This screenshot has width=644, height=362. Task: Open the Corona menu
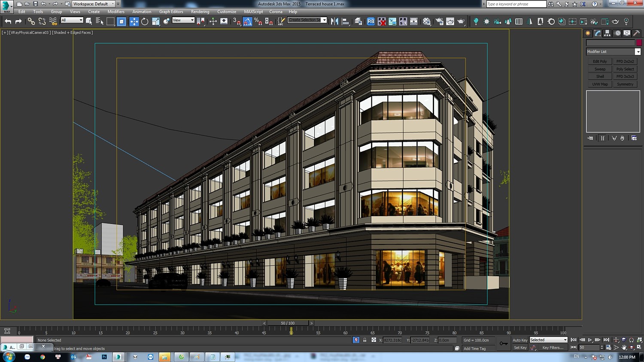point(276,12)
